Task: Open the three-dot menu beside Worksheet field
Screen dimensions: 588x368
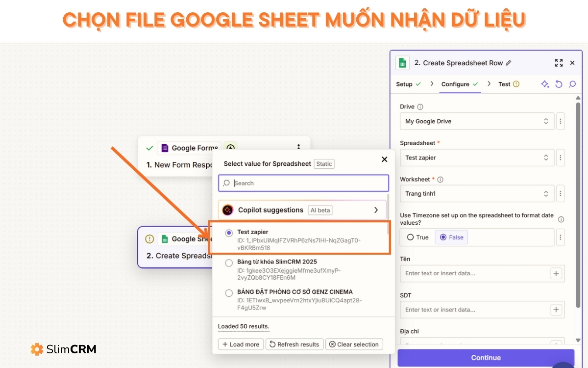Action: [561, 194]
